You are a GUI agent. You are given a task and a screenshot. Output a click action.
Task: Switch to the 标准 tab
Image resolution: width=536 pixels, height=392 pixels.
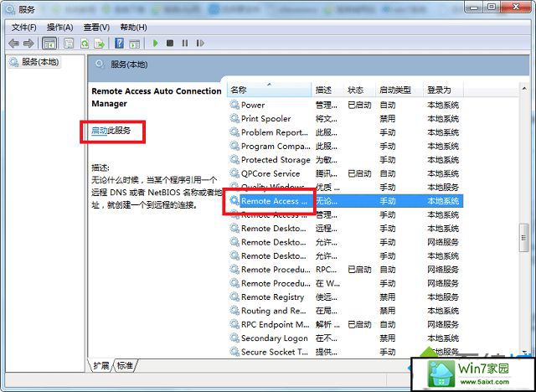coord(125,366)
